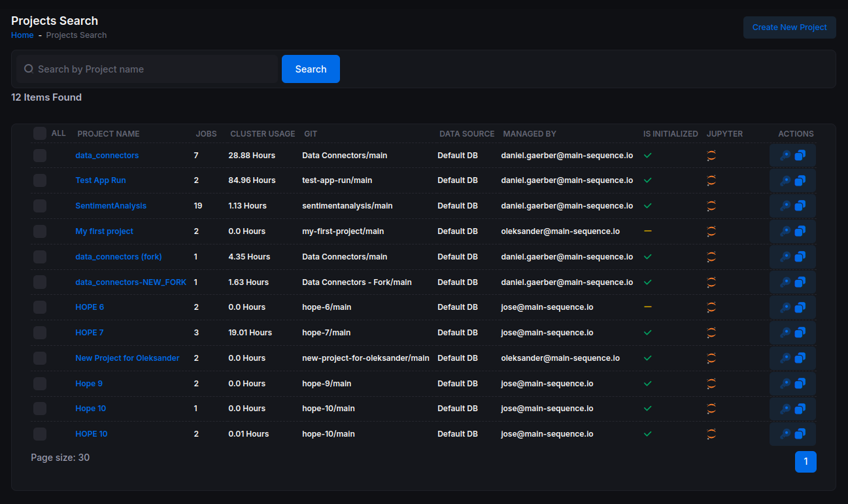Tick the checkbox for My first project
Screen dimensions: 848x504
40,231
